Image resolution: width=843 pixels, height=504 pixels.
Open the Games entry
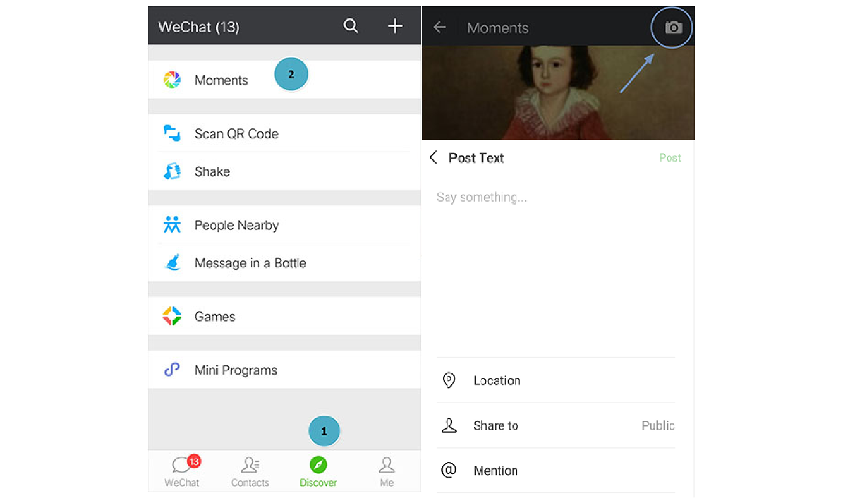pyautogui.click(x=285, y=316)
